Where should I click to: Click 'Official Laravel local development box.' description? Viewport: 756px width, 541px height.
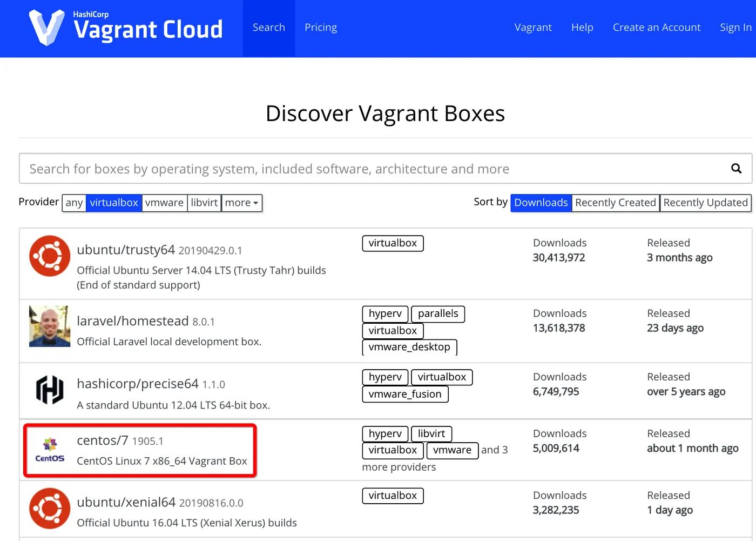(x=169, y=342)
